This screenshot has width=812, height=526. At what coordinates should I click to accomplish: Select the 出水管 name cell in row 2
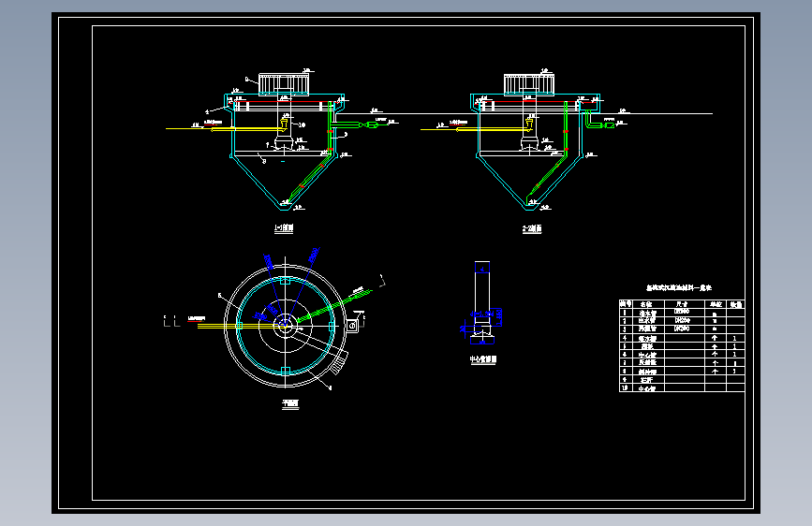tap(647, 321)
